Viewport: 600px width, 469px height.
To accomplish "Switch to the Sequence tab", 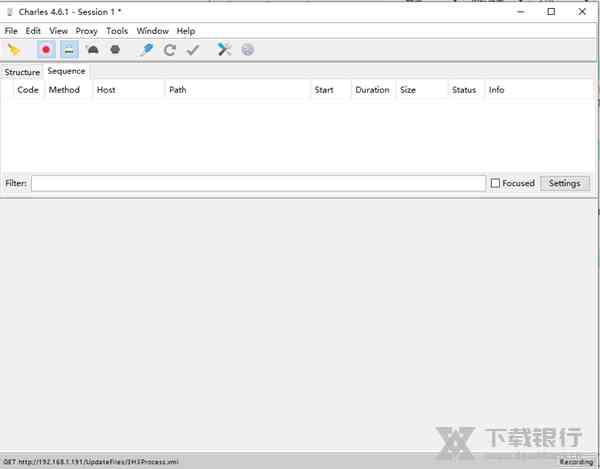I will tap(67, 72).
